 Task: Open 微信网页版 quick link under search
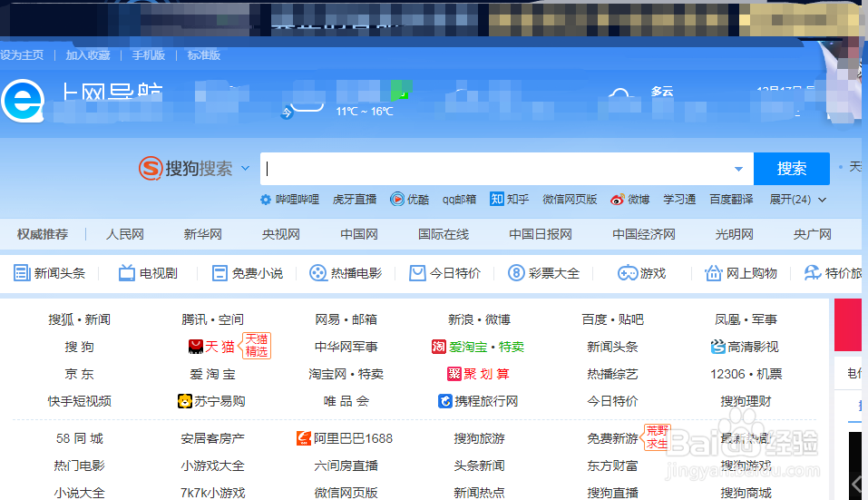(x=570, y=200)
